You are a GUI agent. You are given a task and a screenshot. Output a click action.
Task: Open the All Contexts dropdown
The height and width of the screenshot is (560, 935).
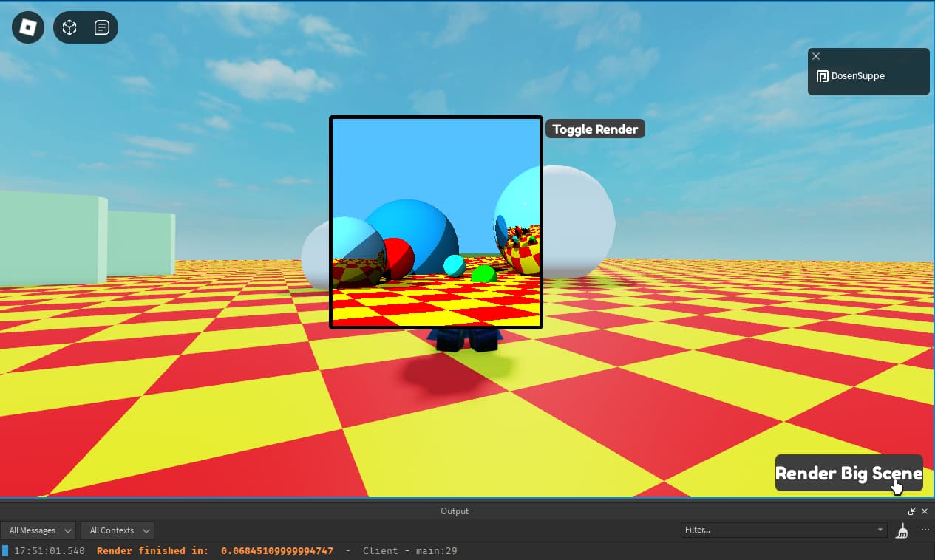[x=118, y=530]
